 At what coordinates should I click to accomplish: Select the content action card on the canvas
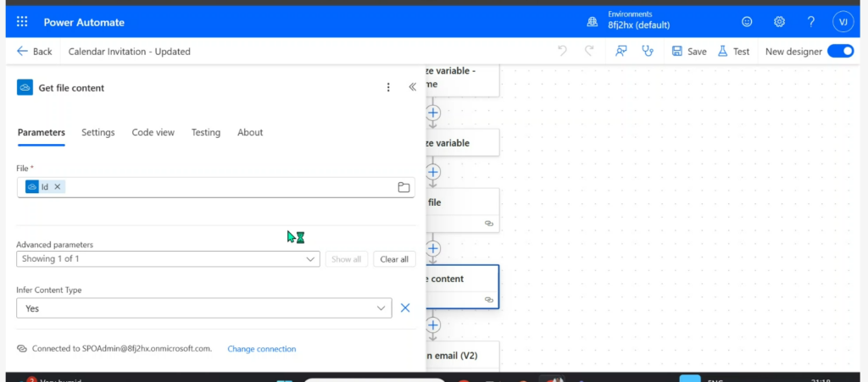(463, 286)
